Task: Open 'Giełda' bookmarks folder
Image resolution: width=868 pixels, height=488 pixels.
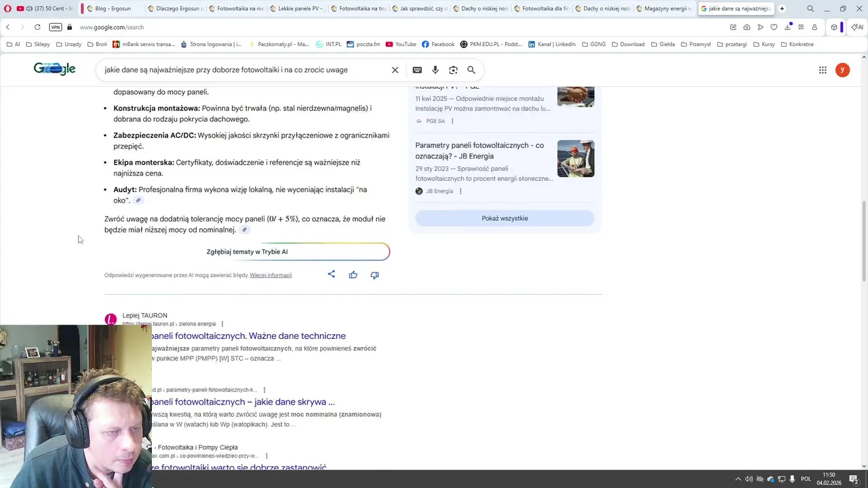Action: 663,44
